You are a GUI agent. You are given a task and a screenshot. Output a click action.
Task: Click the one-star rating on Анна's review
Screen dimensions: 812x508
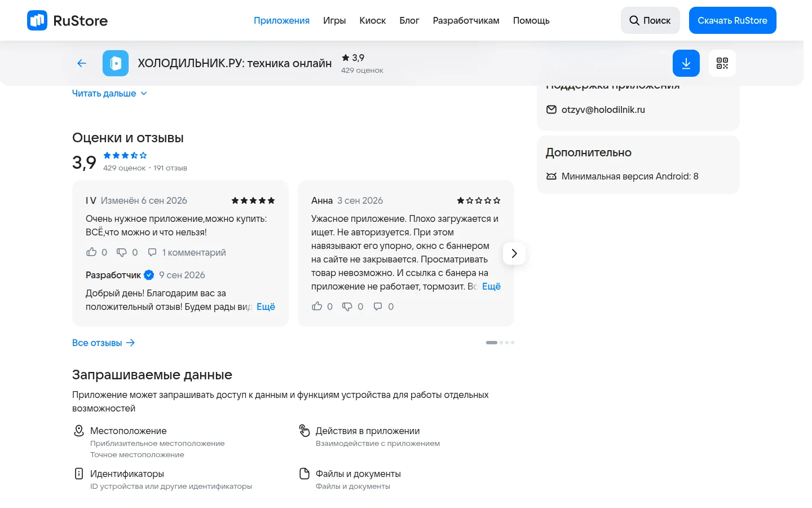click(x=479, y=200)
